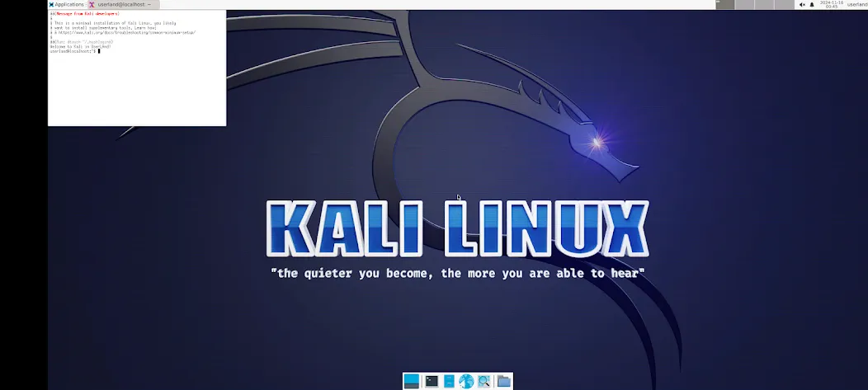Click the 'Welcome to Kali in UserLAnd!' line
The image size is (868, 390).
[x=80, y=47]
